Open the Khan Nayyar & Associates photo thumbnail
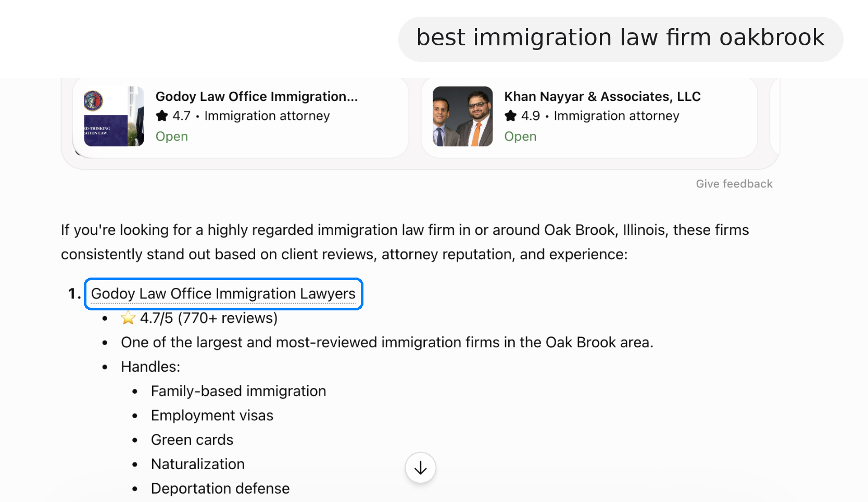Viewport: 868px width, 502px height. pyautogui.click(x=462, y=116)
